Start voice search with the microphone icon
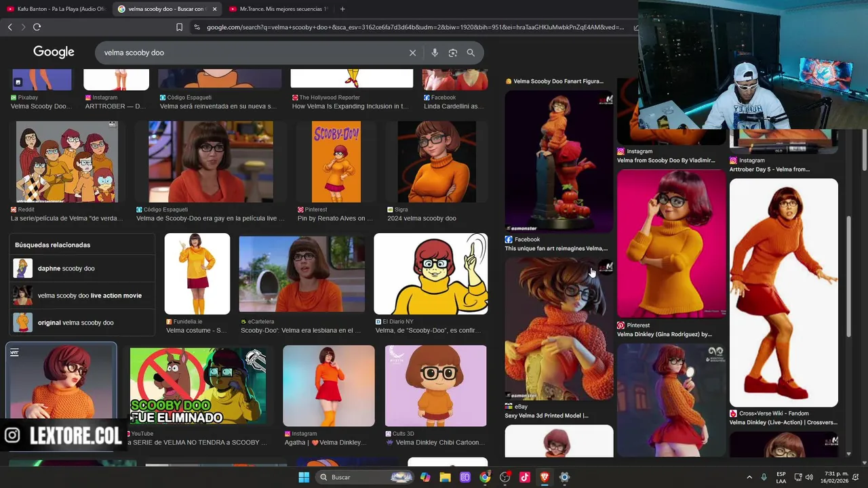The image size is (868, 488). 435,53
